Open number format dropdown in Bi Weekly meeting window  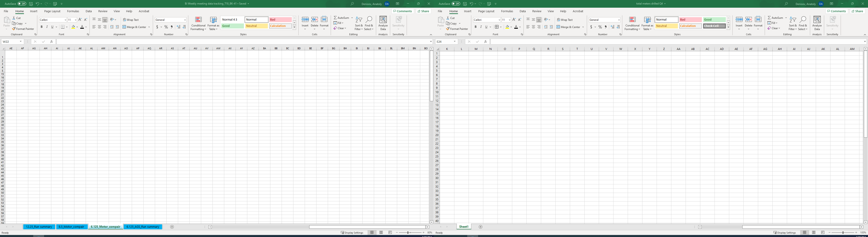[185, 20]
